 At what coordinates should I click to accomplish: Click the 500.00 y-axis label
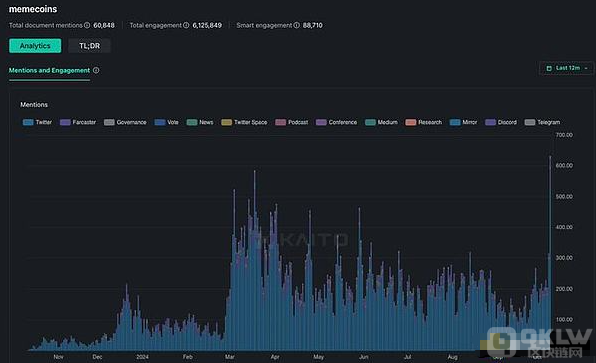[564, 197]
